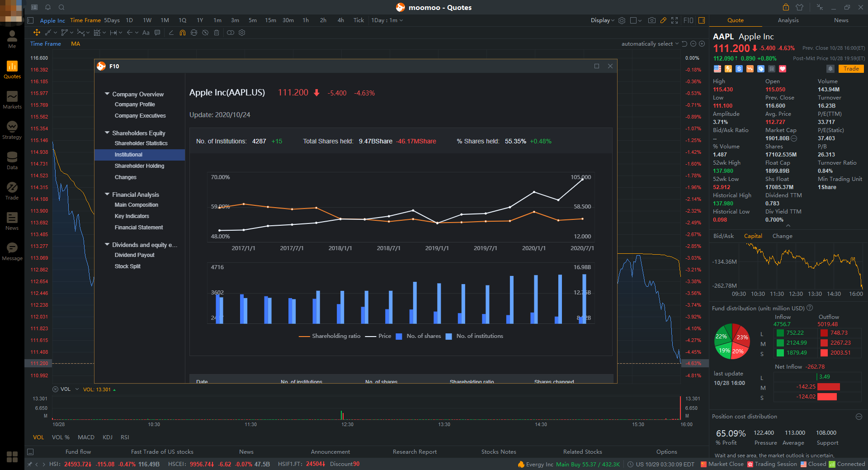
Task: Click the Position cost distribution more icon
Action: click(859, 417)
